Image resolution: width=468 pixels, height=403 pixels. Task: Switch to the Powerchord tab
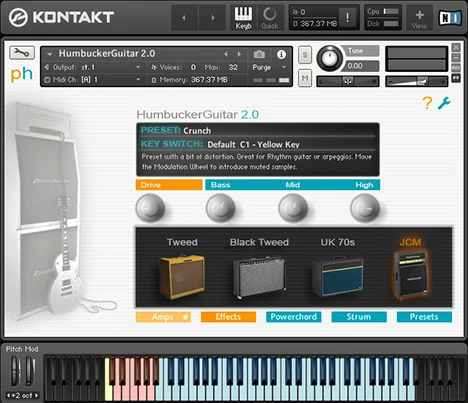[x=294, y=317]
